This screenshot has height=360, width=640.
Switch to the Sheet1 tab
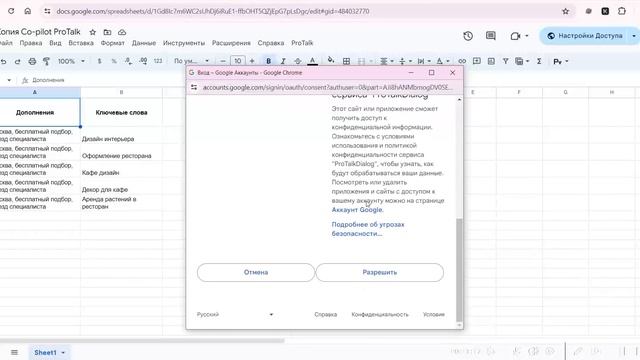pos(45,352)
